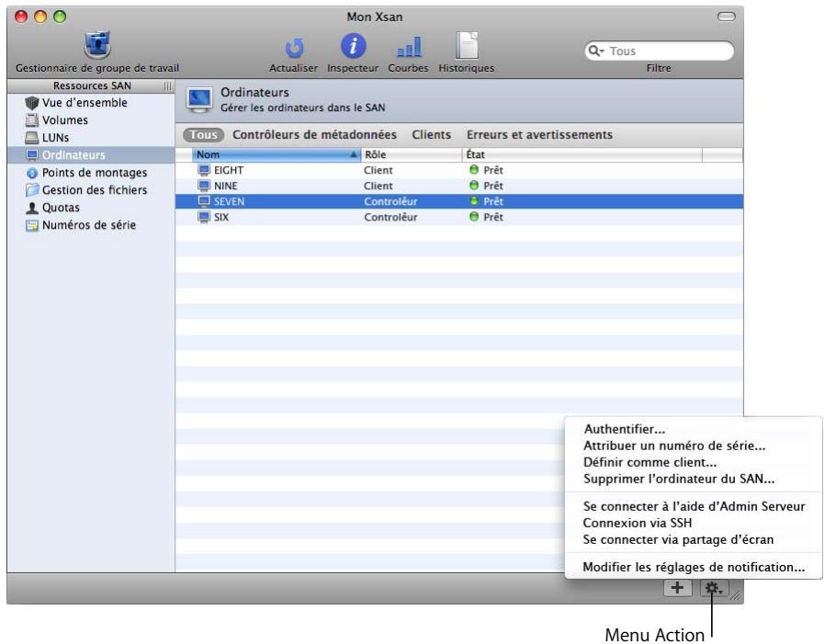Click the Points de montages globe icon
The image size is (825, 644).
tap(32, 173)
